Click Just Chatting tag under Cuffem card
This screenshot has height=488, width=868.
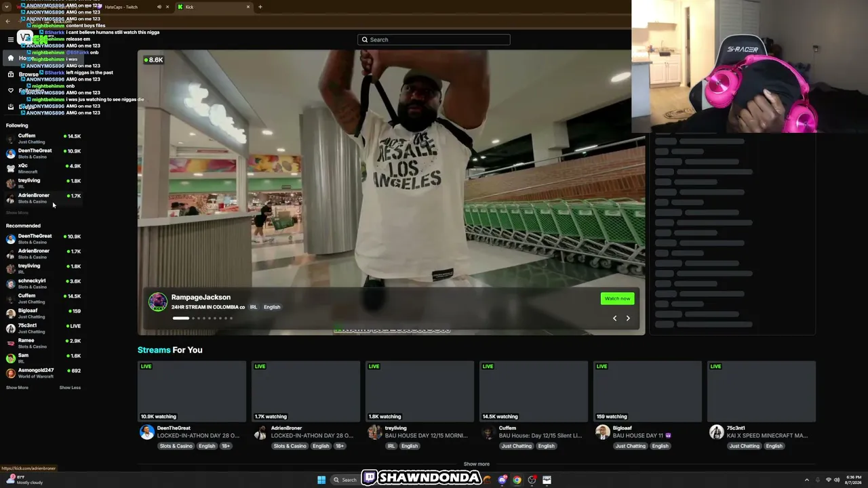[517, 446]
